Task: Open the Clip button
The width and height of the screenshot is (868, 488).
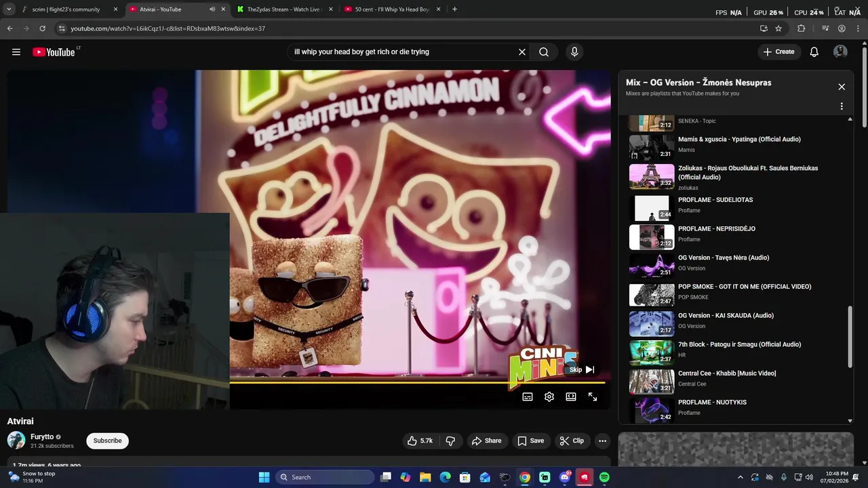Action: [x=572, y=441]
